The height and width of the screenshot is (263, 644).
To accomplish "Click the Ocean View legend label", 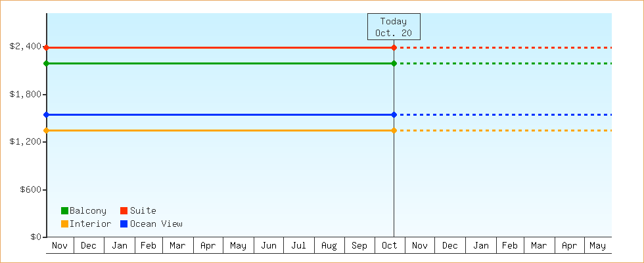I will [156, 224].
